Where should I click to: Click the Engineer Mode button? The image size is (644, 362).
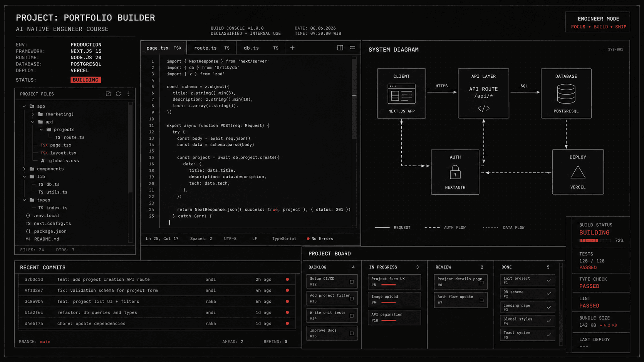click(x=598, y=22)
